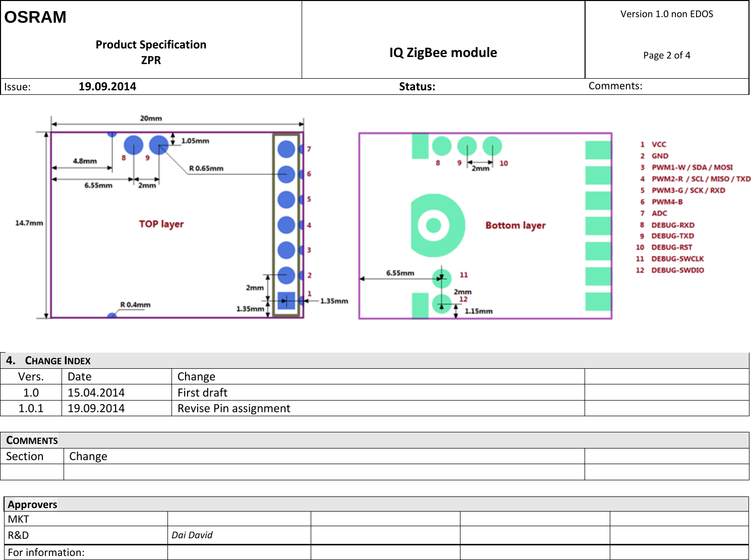Select the 'PWM4-B' legend entry

pyautogui.click(x=667, y=202)
